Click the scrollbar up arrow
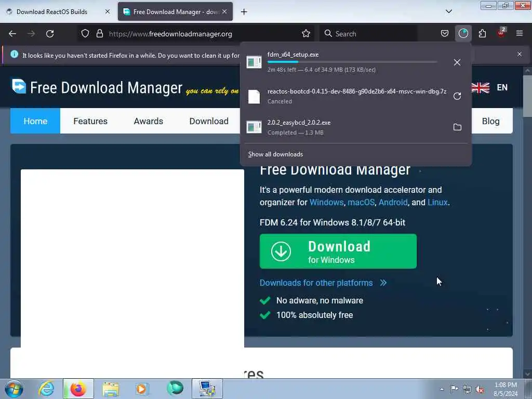The image size is (532, 399). [527, 71]
